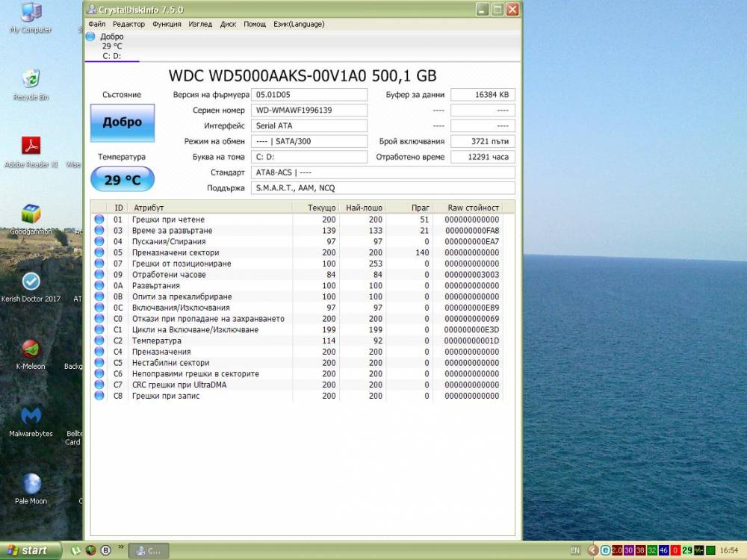Click the firmware version field 05.01D05
Viewport: 747px width, 560px height.
click(309, 94)
